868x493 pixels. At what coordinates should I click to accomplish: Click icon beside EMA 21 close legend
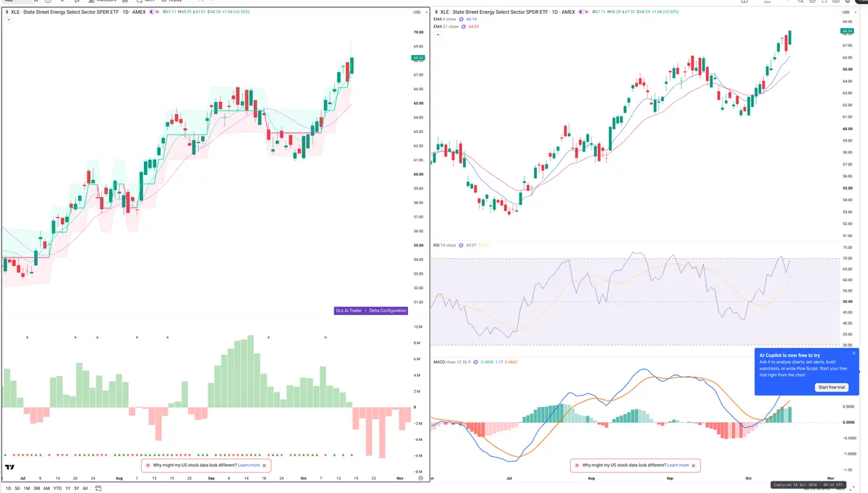(464, 27)
